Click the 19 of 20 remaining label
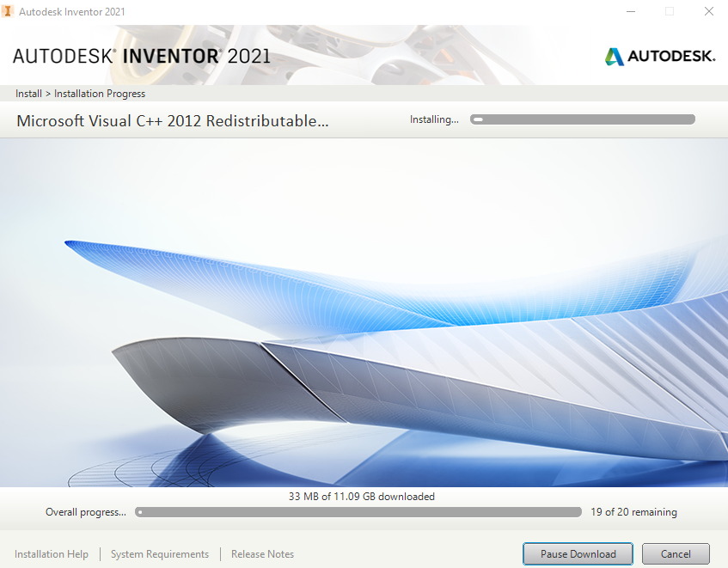This screenshot has height=568, width=728. point(633,511)
